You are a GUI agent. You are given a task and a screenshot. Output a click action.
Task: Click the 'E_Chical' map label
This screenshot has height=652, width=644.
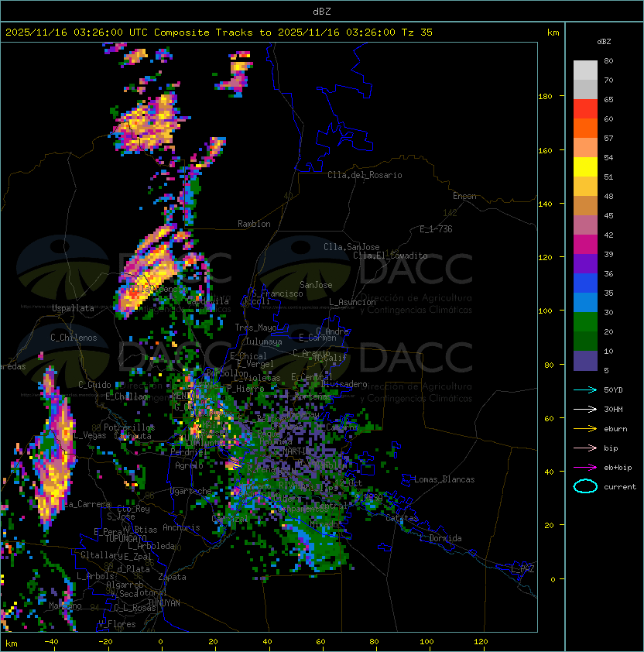(x=248, y=356)
